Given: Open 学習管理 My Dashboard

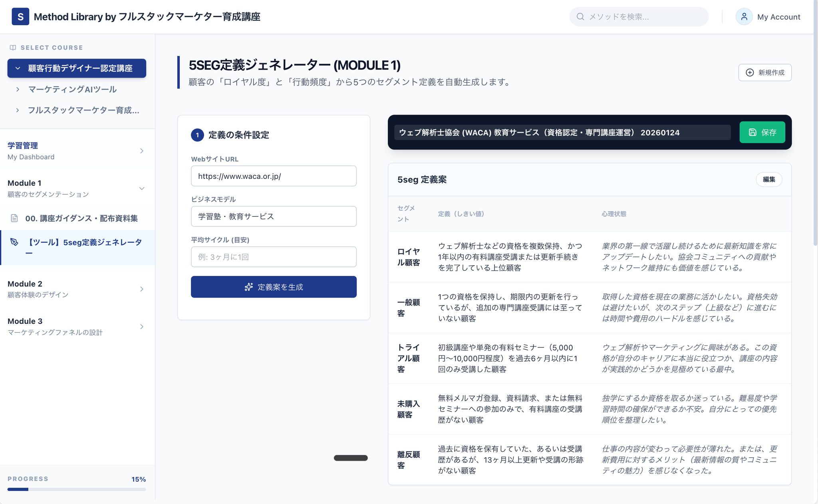Looking at the screenshot, I should tap(77, 151).
